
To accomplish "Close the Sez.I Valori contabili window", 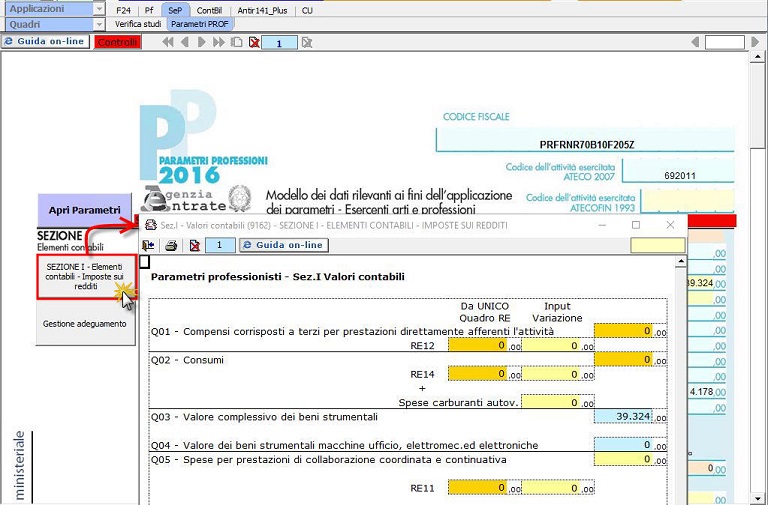I will coord(670,225).
